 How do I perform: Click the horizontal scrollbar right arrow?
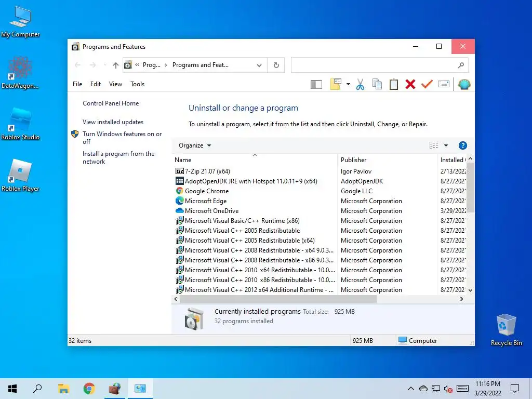(461, 299)
